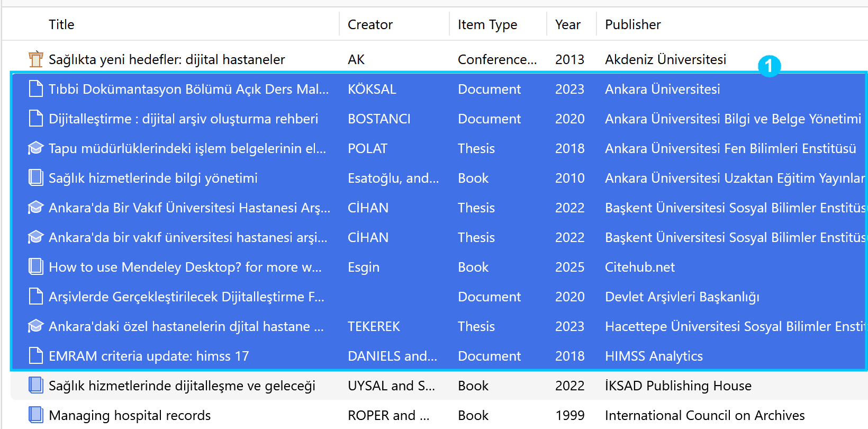The width and height of the screenshot is (868, 429).
Task: Sort by the Title column header
Action: tap(61, 24)
